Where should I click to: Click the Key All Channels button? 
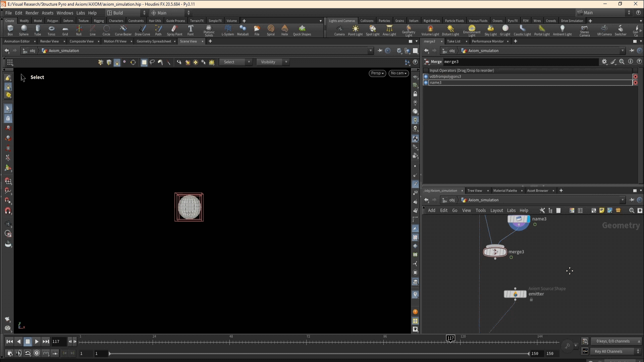608,351
